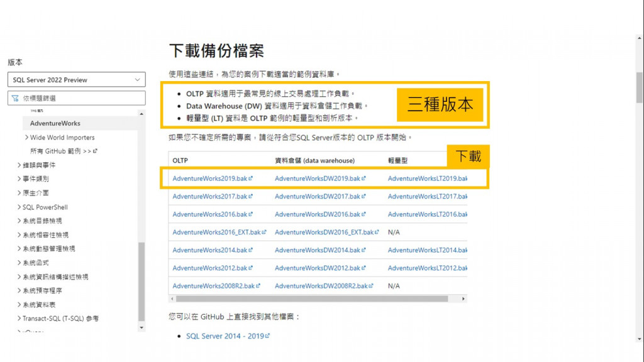Viewport: 644px width, 362px height.
Task: Download AdventureWorksLT2014.bak
Action: [427, 250]
